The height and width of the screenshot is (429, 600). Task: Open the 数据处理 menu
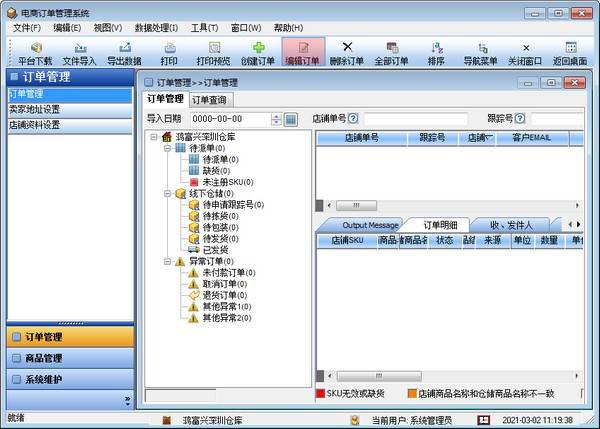click(156, 27)
